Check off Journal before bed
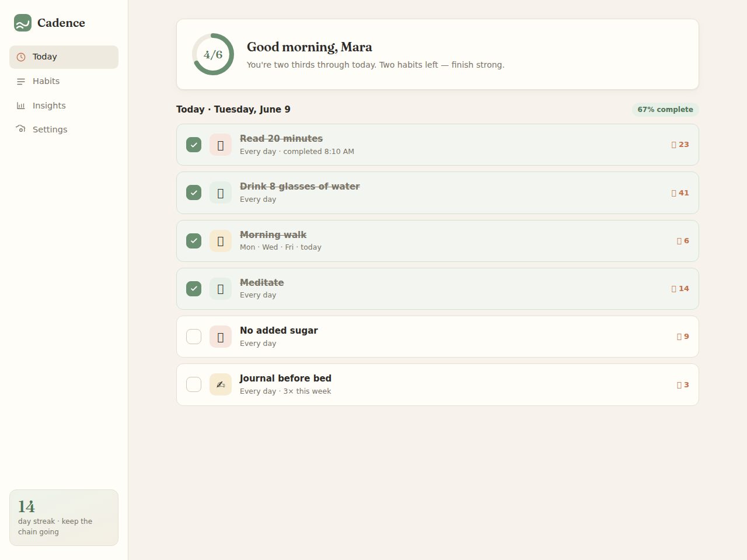747x560 pixels. tap(194, 384)
